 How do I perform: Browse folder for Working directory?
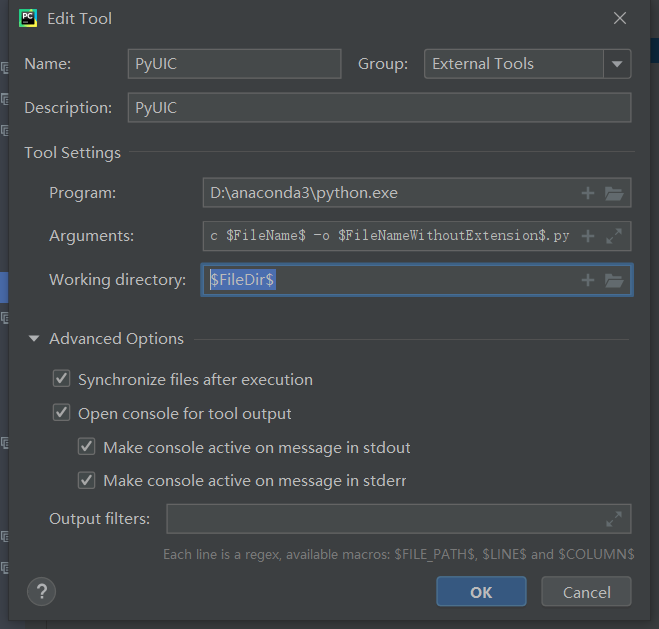pyautogui.click(x=614, y=280)
